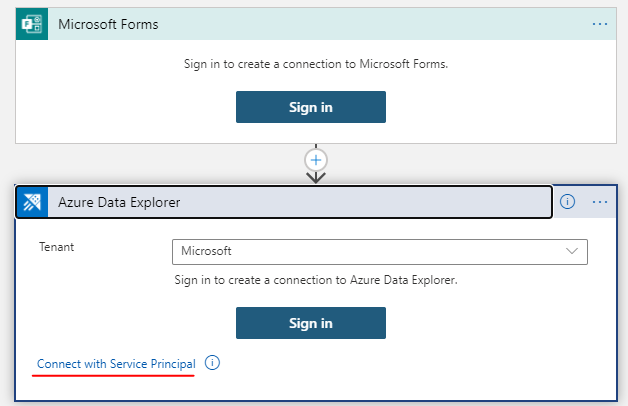Open the Connect with Service Principal link

coord(116,363)
